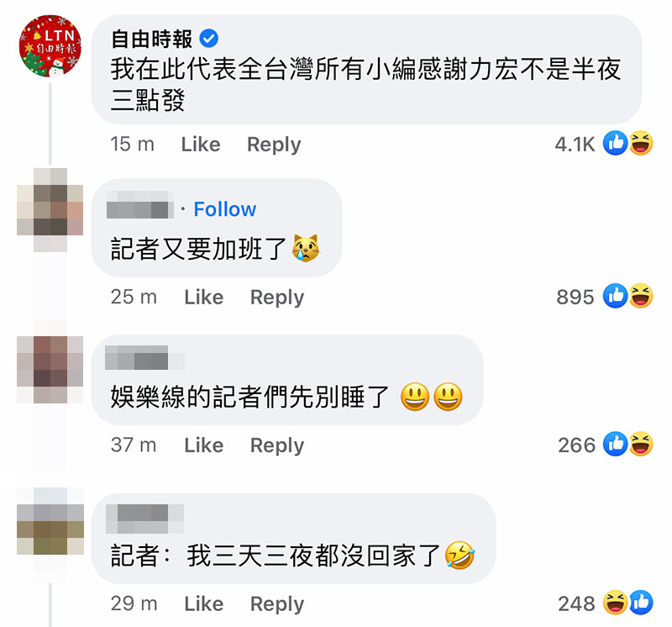Like the 自由時報 comment posted 15 m ago
Viewport: 672px width, 627px height.
[201, 144]
